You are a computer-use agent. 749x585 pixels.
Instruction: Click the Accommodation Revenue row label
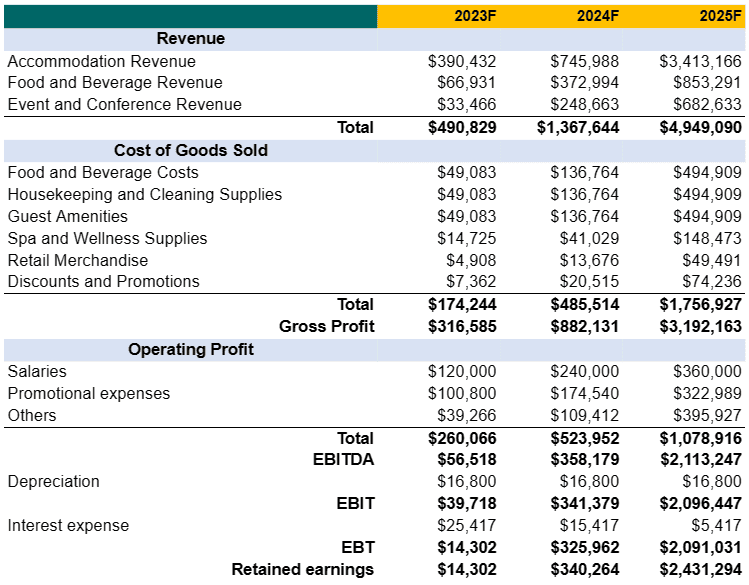[x=102, y=61]
